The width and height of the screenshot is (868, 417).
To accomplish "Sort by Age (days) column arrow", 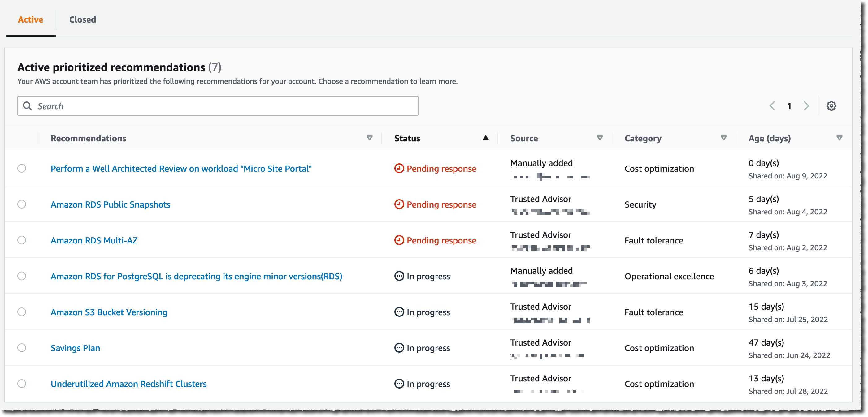I will coord(839,138).
